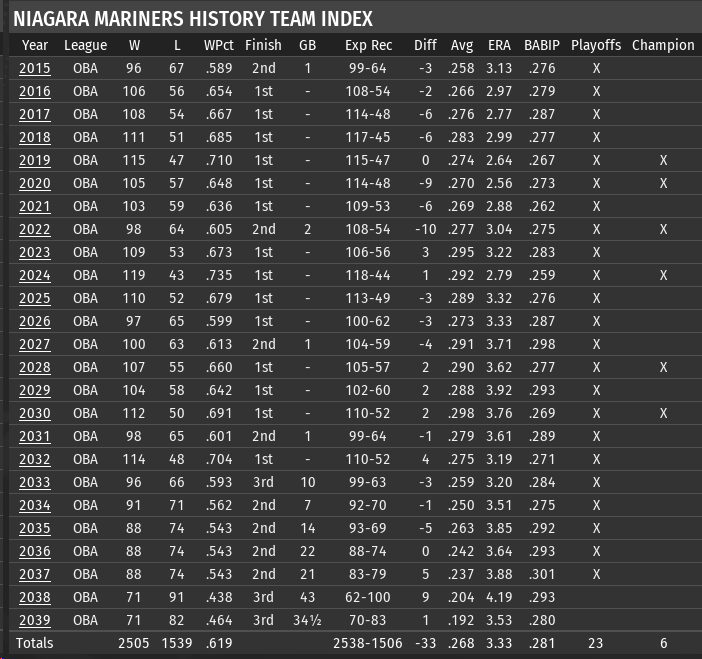Sort table by WPct column header
The height and width of the screenshot is (659, 702).
tap(219, 45)
